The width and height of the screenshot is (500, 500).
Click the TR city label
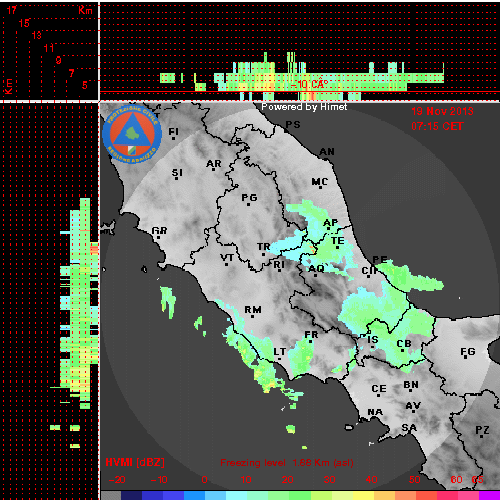pos(264,247)
